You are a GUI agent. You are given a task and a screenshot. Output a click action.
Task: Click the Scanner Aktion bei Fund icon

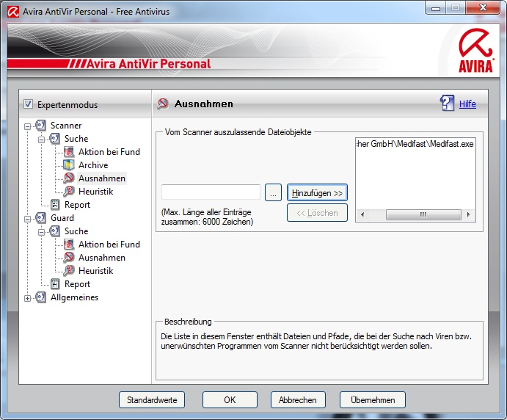coord(68,152)
